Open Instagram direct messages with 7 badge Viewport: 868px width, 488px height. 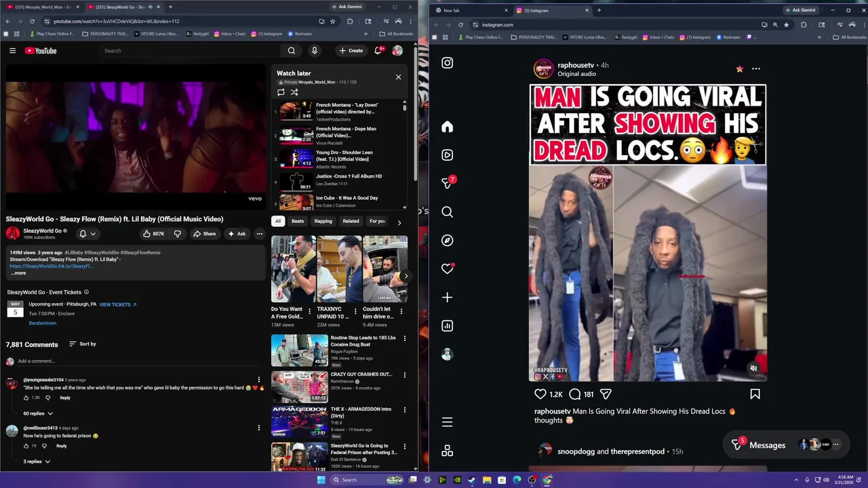click(447, 183)
